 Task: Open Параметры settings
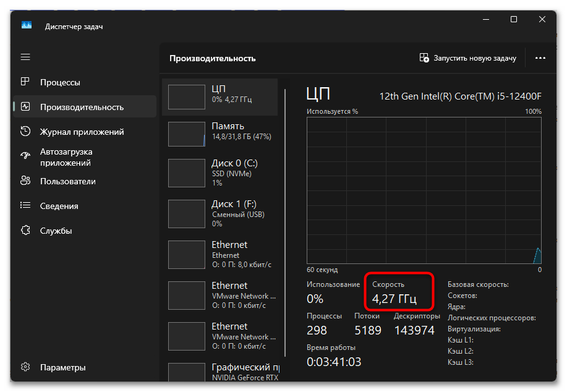85,367
